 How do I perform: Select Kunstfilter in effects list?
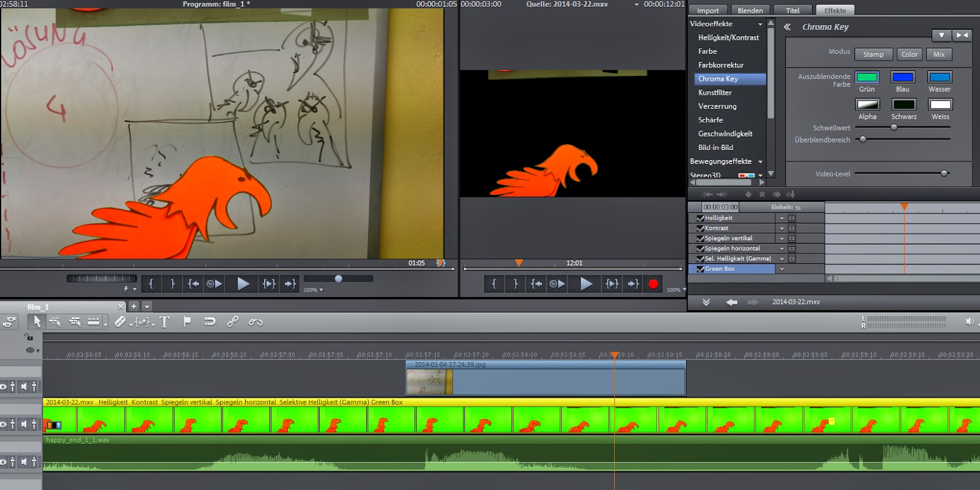click(715, 93)
